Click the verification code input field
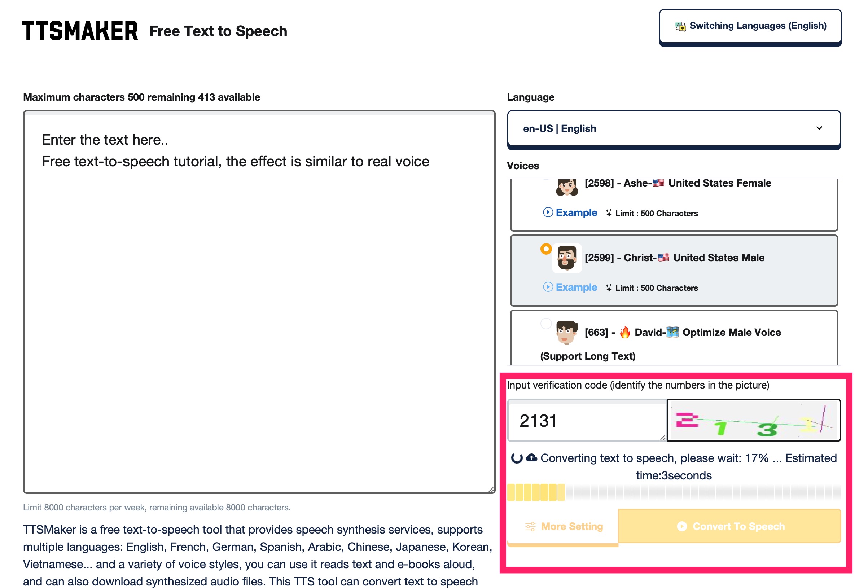Viewport: 868px width, 588px height. 587,420
